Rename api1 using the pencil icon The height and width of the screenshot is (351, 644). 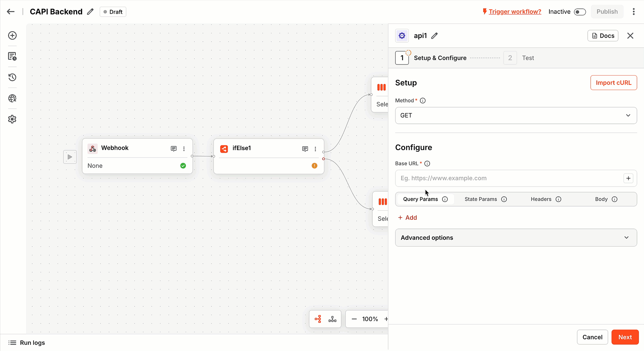[x=434, y=36]
